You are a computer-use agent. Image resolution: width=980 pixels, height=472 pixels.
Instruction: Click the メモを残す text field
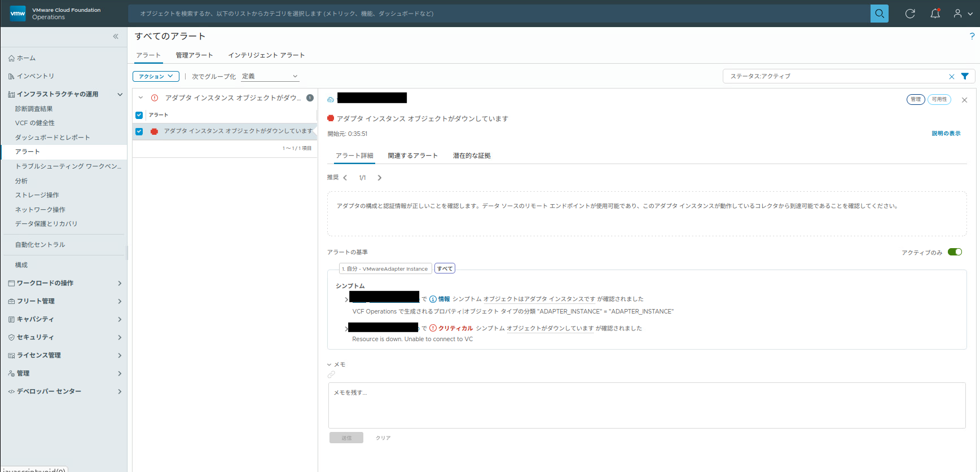pyautogui.click(x=647, y=405)
